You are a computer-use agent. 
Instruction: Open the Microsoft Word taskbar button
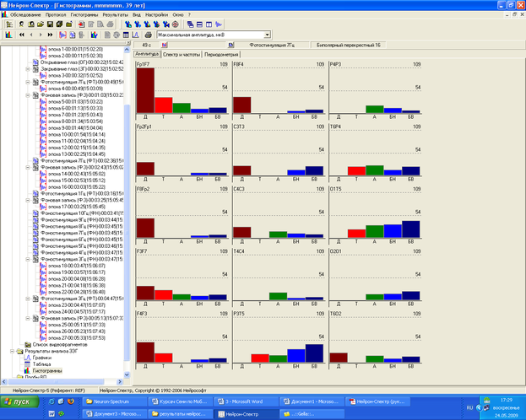[246, 402]
